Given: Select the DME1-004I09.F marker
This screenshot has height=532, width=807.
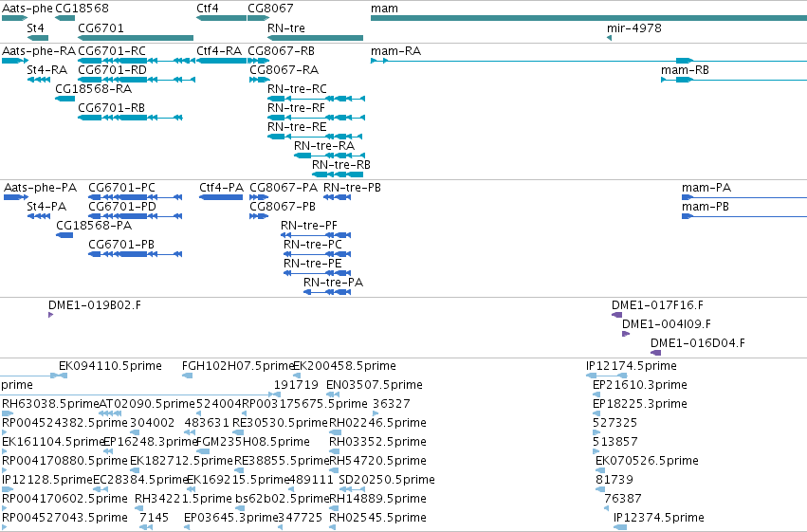Looking at the screenshot, I should tap(626, 334).
